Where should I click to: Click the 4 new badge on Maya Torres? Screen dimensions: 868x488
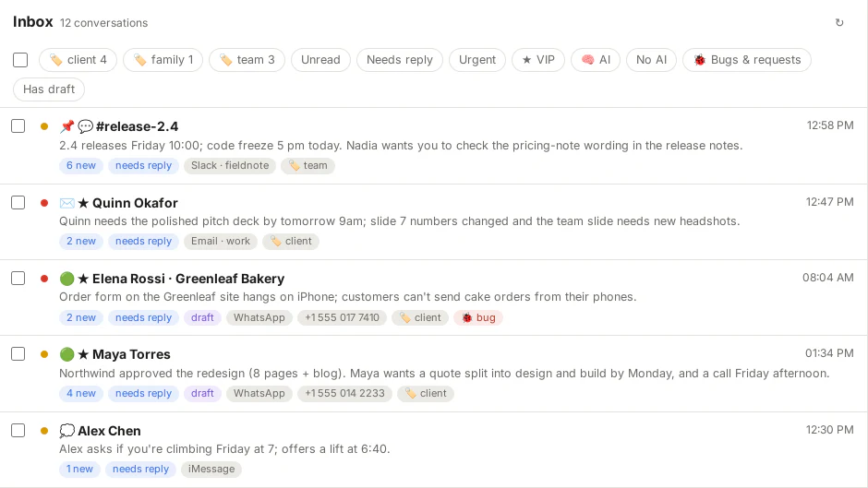(81, 393)
